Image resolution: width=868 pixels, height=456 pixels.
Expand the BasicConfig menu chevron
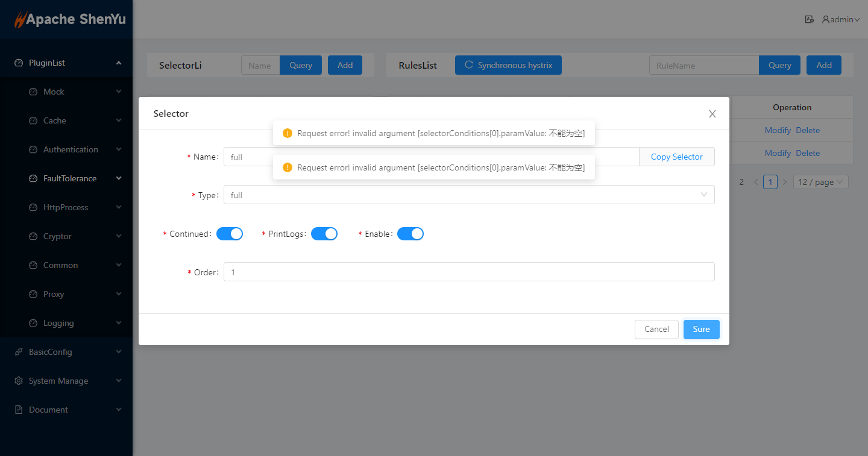(119, 352)
